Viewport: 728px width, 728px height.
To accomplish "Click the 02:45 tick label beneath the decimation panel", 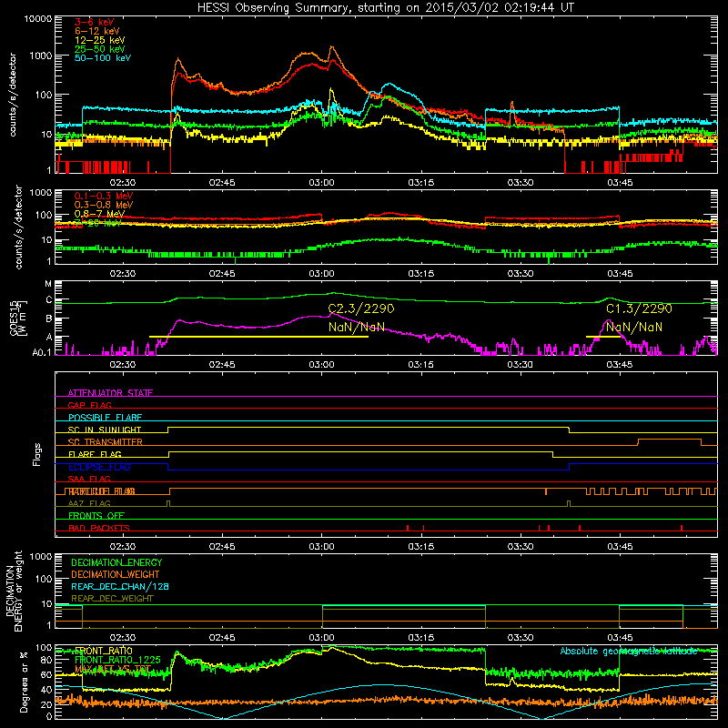I will 222,638.
